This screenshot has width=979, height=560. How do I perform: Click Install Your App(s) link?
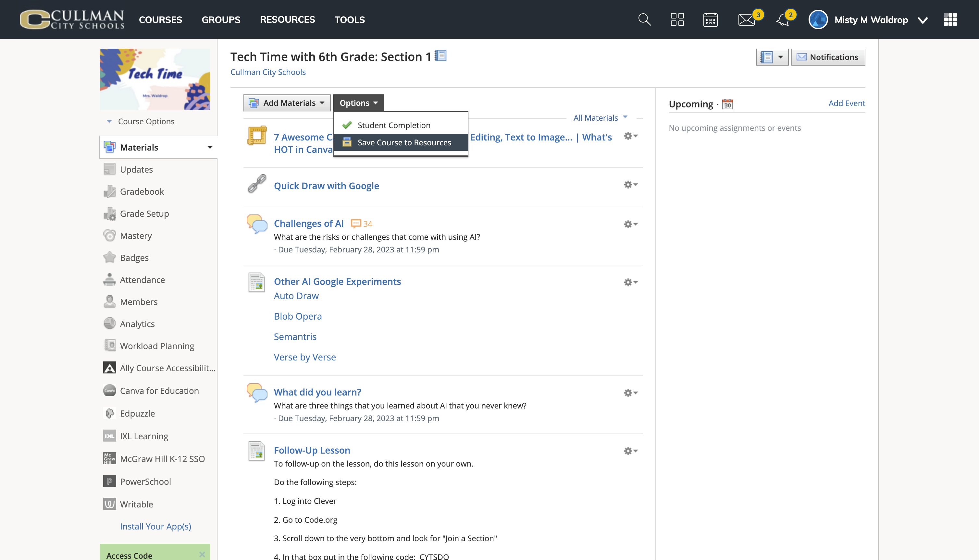point(155,527)
